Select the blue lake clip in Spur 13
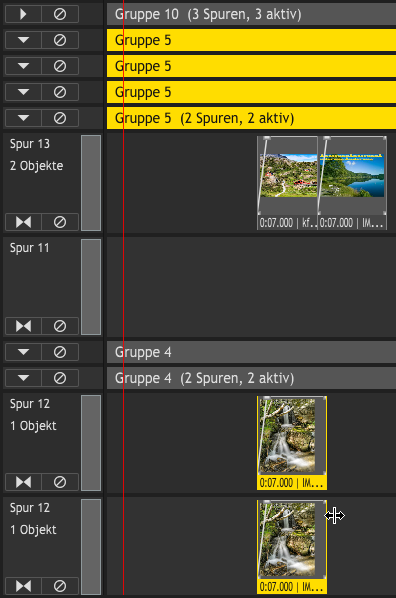Viewport: 396px width, 598px height. click(x=352, y=183)
